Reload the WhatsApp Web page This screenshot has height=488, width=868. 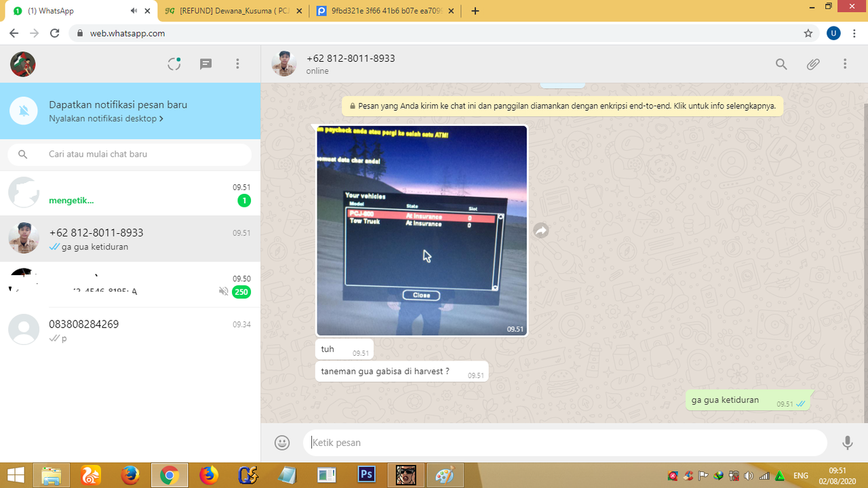[x=55, y=33]
